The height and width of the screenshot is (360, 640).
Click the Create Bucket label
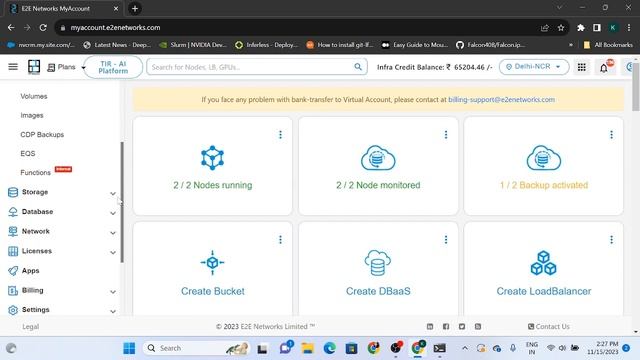click(213, 291)
